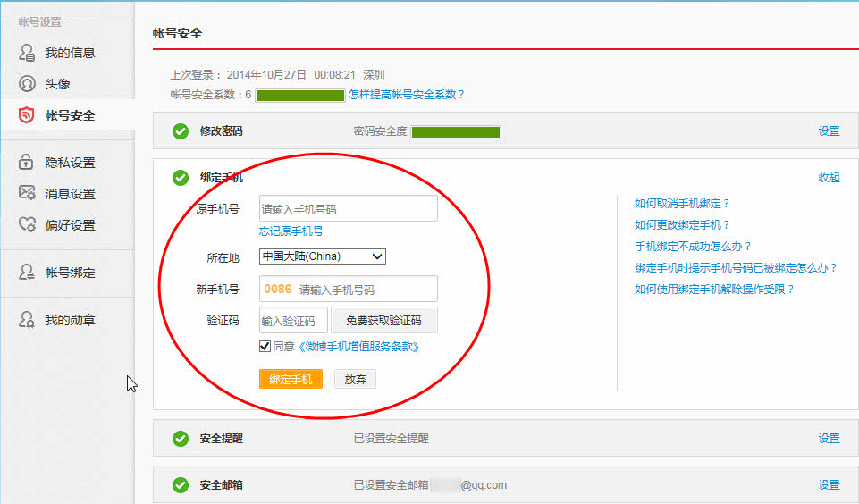Screen dimensions: 859x504
Task: Click the 帐号安全 page heading
Action: (x=178, y=33)
